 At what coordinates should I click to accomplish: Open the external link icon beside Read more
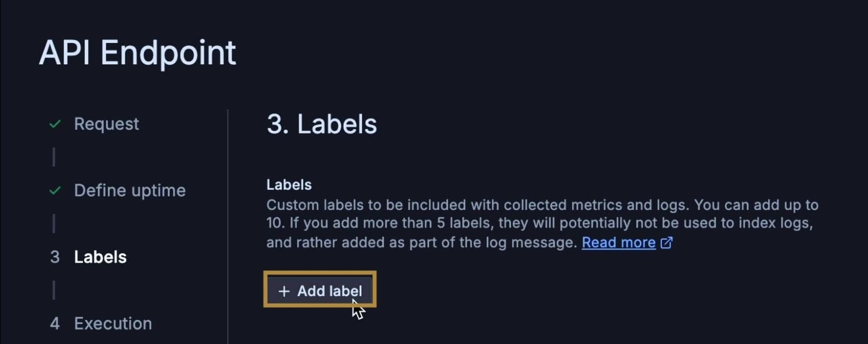pyautogui.click(x=666, y=243)
